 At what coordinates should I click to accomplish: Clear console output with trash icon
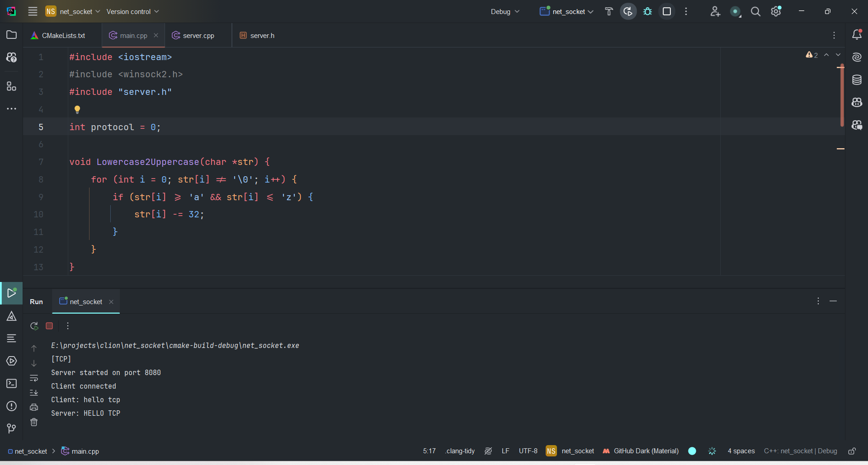(x=34, y=422)
